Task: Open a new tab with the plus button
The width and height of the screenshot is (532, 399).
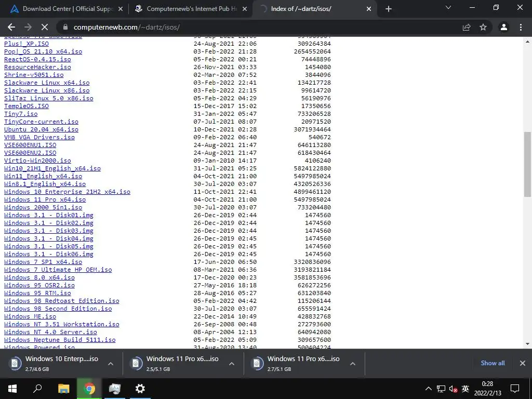Action: point(389,9)
